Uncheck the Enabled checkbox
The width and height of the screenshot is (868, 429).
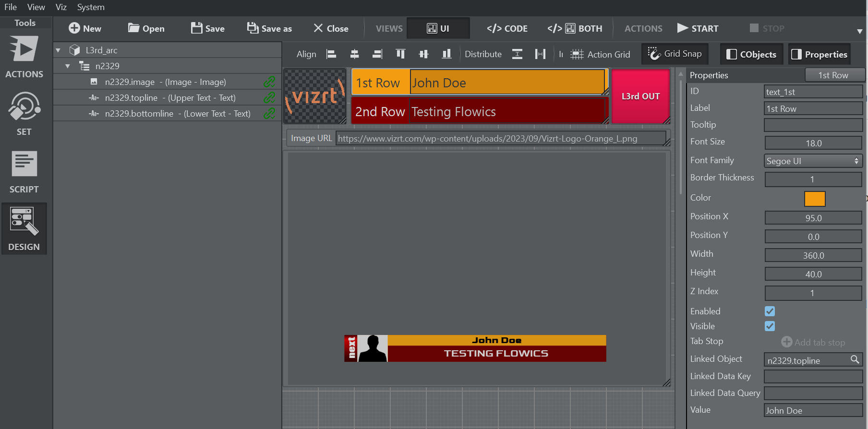[770, 311]
